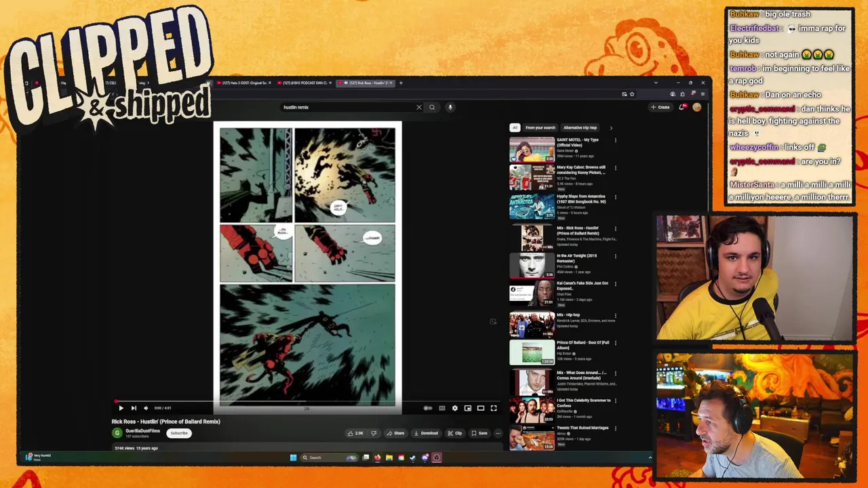Viewport: 868px width, 488px height.
Task: Select the All filter chip
Action: (x=515, y=127)
